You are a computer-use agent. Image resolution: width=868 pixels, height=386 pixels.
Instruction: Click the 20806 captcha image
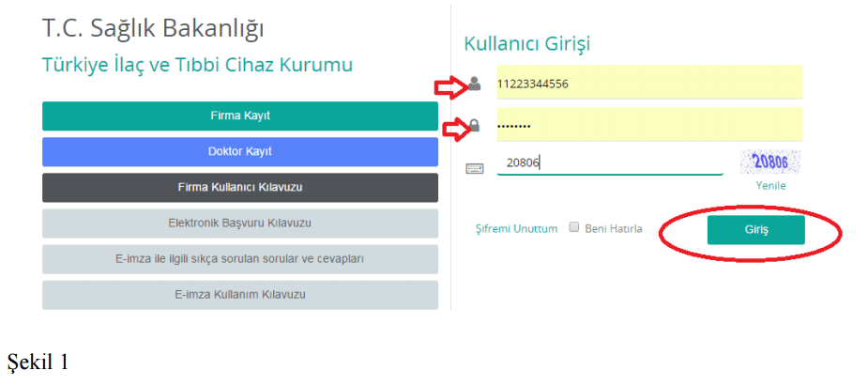point(770,162)
